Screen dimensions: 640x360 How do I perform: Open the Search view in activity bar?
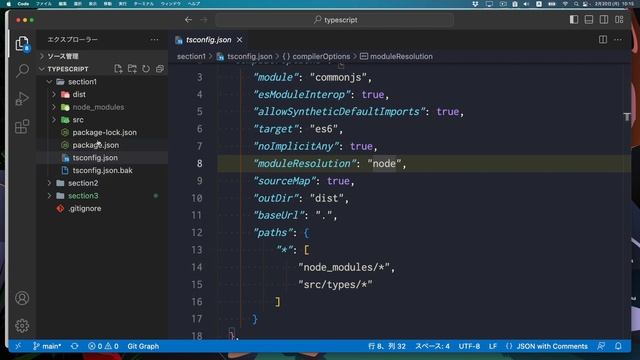22,71
